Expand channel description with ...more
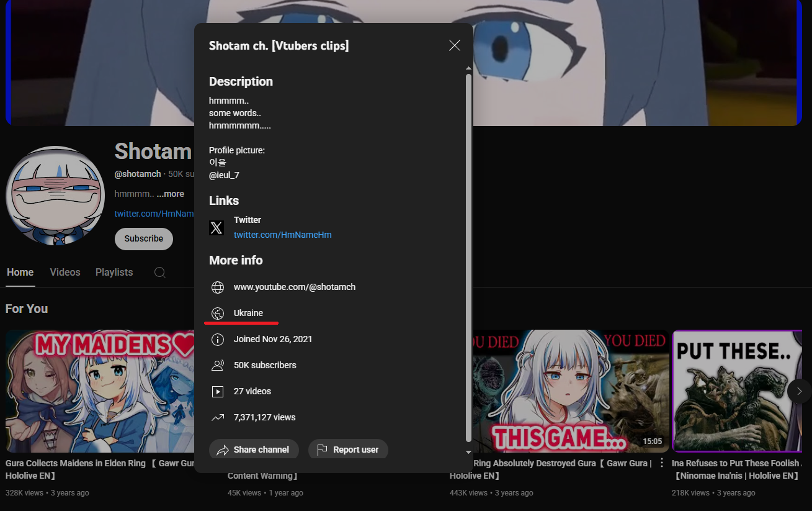 click(170, 194)
